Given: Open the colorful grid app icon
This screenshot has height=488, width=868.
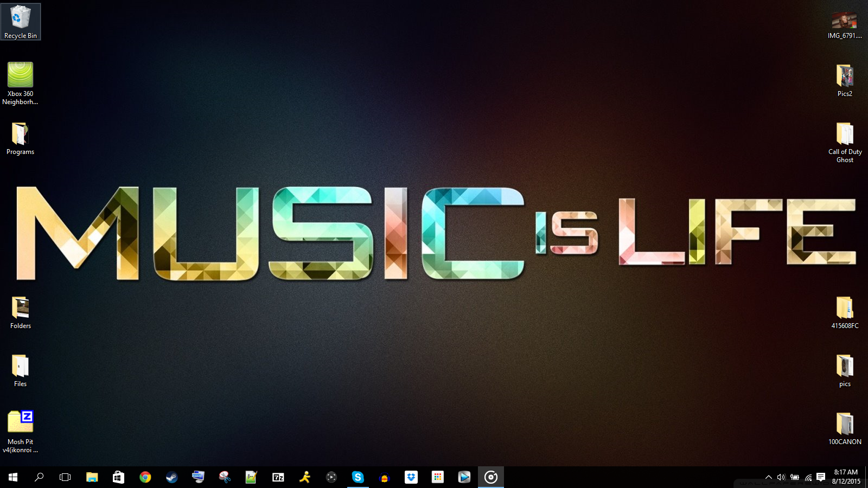Looking at the screenshot, I should click(x=437, y=477).
